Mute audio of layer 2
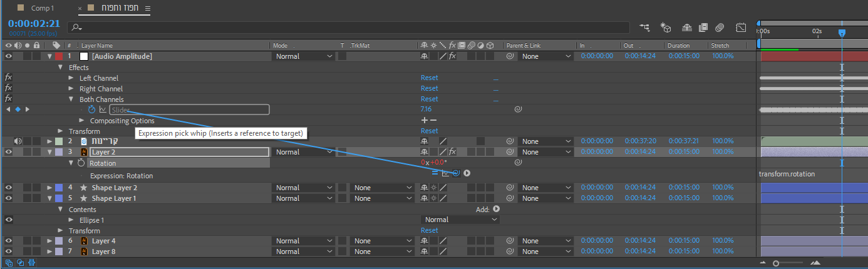This screenshot has width=868, height=269. coord(18,141)
